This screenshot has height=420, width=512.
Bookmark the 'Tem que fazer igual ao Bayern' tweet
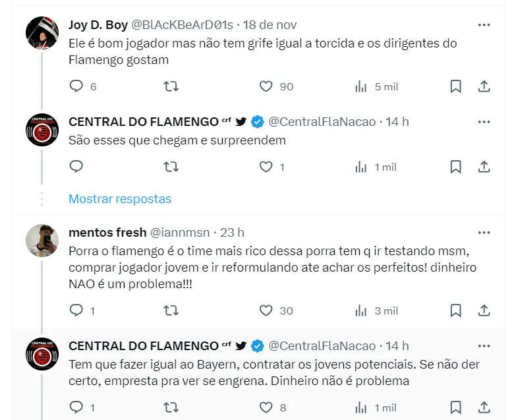455,407
